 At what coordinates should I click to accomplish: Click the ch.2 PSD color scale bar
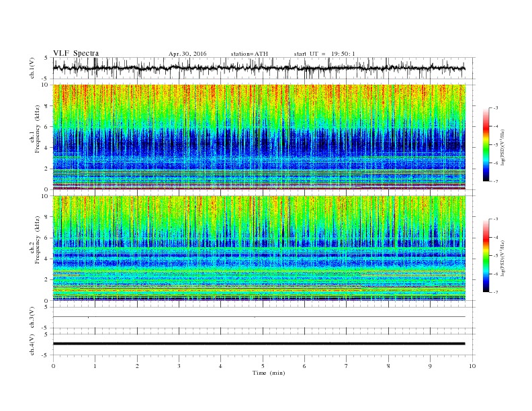point(486,256)
